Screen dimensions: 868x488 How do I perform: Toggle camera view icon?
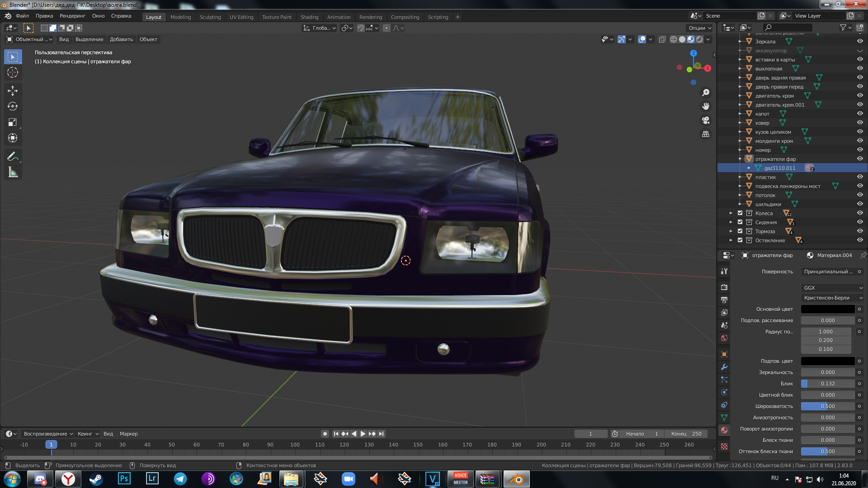[x=706, y=120]
